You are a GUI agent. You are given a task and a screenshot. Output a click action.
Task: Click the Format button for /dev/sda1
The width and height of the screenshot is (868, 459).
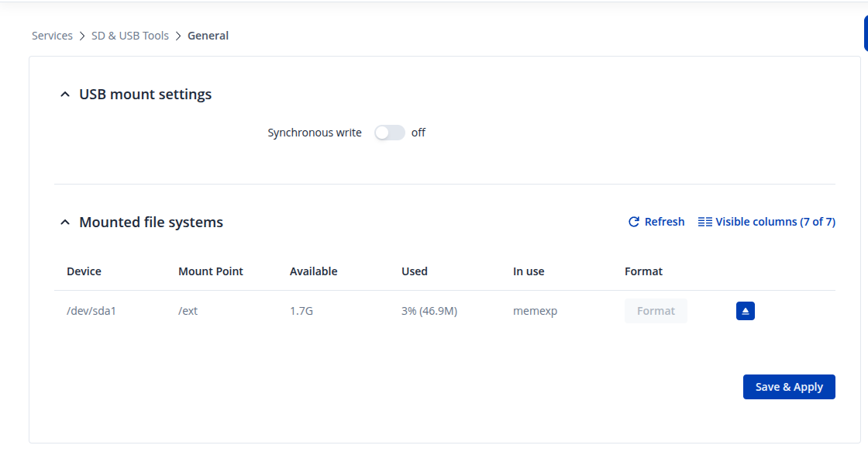point(656,311)
